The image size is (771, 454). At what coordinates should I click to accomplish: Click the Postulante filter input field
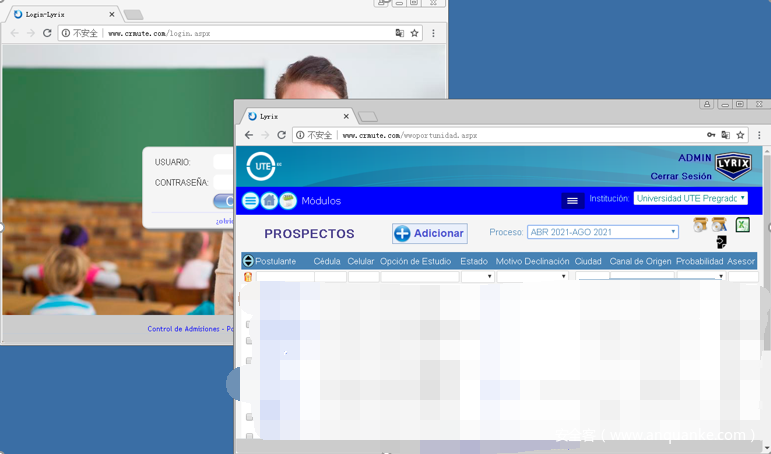click(x=284, y=277)
